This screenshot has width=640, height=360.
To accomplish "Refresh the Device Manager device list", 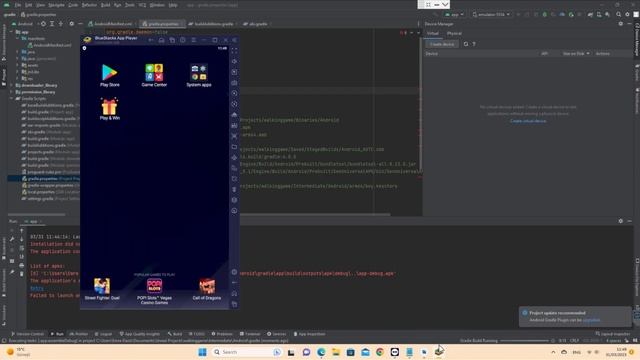I will (x=466, y=44).
